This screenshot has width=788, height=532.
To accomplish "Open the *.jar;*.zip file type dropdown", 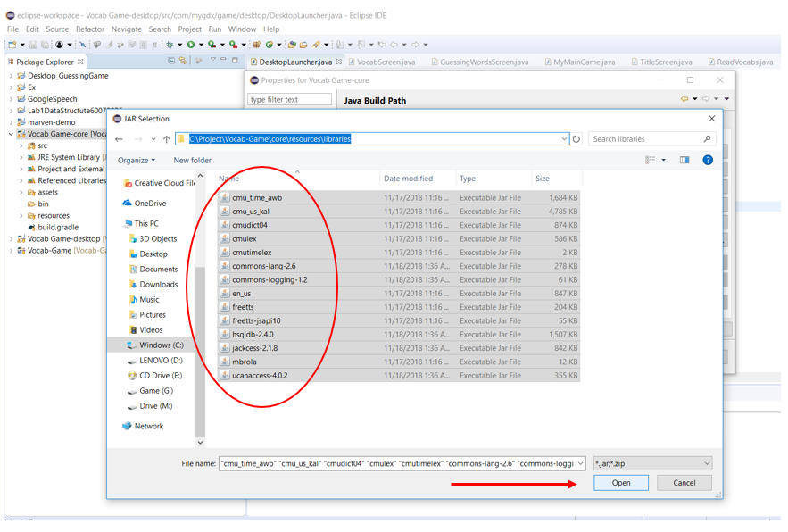I will point(653,463).
